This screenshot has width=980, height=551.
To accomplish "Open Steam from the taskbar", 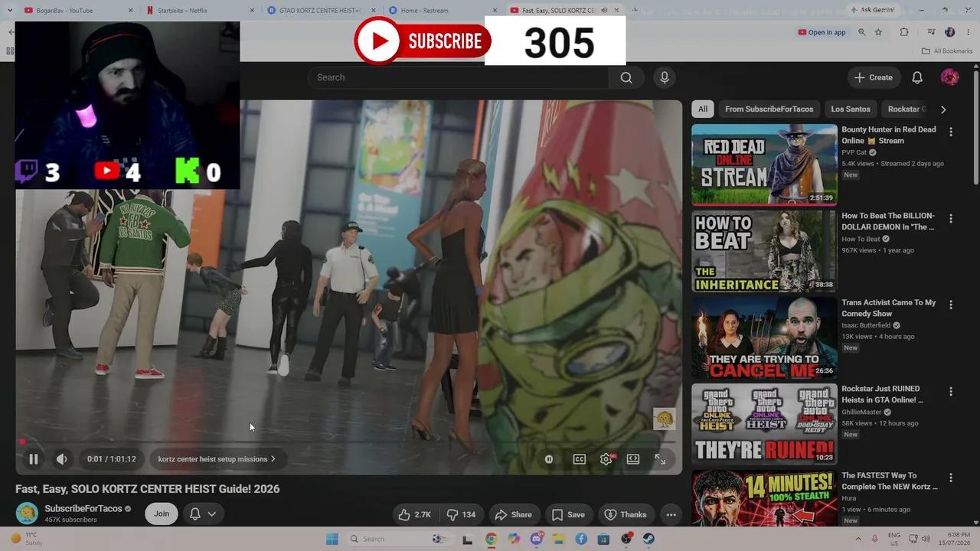I will pyautogui.click(x=648, y=539).
